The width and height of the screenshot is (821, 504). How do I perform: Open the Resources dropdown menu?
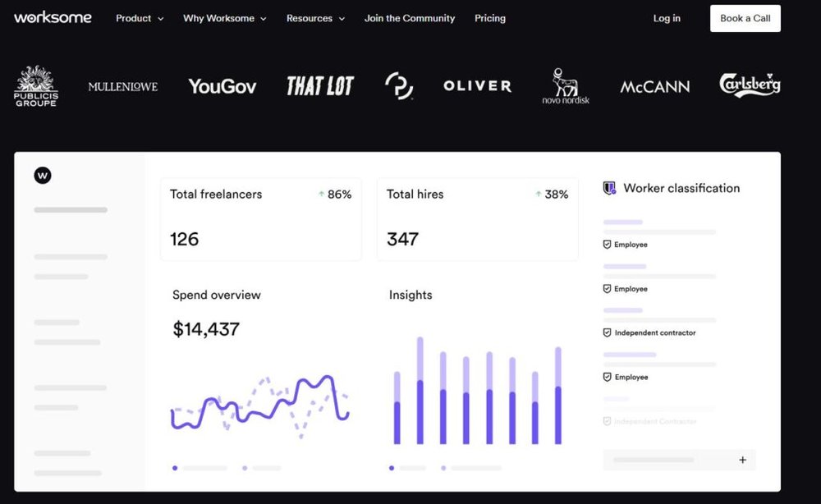315,18
